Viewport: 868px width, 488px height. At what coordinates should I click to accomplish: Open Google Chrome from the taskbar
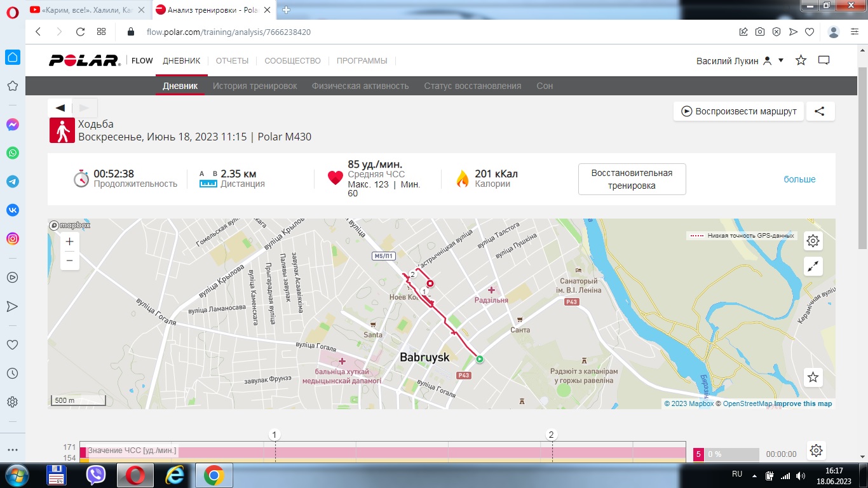pos(214,475)
